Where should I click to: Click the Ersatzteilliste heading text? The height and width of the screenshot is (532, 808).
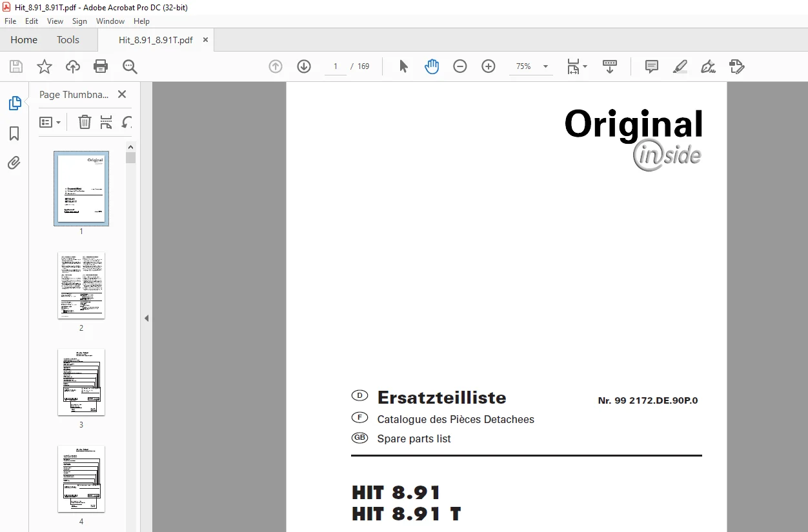441,397
